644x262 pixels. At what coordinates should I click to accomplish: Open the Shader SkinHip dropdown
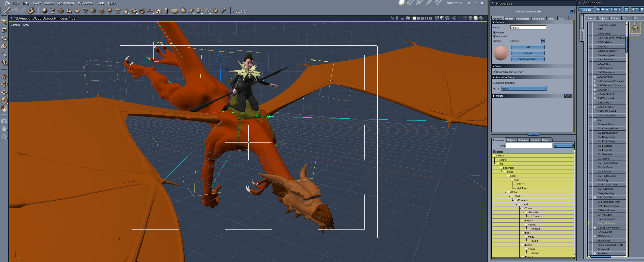543,41
